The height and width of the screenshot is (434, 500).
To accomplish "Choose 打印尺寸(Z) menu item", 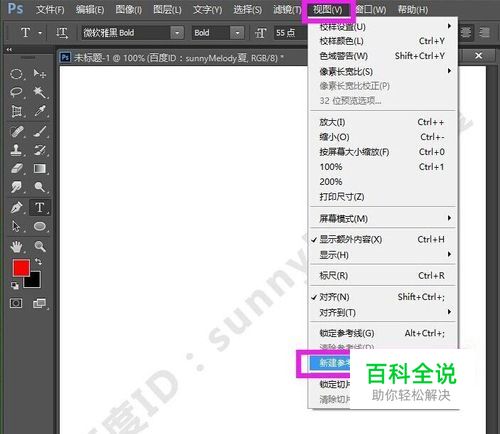I will [383, 196].
